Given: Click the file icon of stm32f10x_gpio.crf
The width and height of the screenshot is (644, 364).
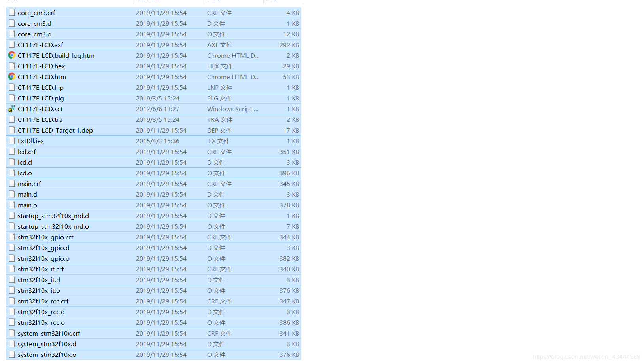Looking at the screenshot, I should click(x=12, y=237).
